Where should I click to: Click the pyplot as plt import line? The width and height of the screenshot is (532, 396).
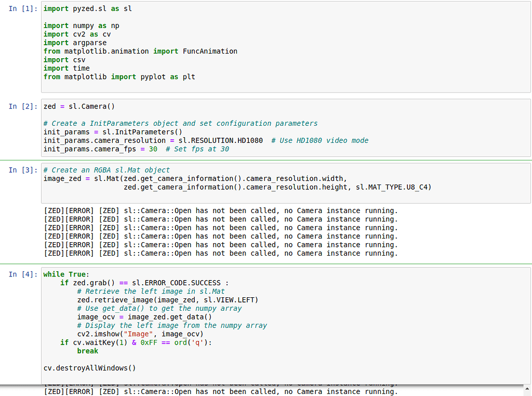click(119, 77)
